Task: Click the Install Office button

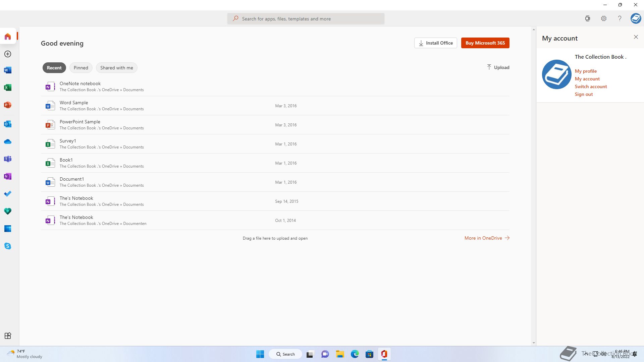Action: [x=435, y=43]
